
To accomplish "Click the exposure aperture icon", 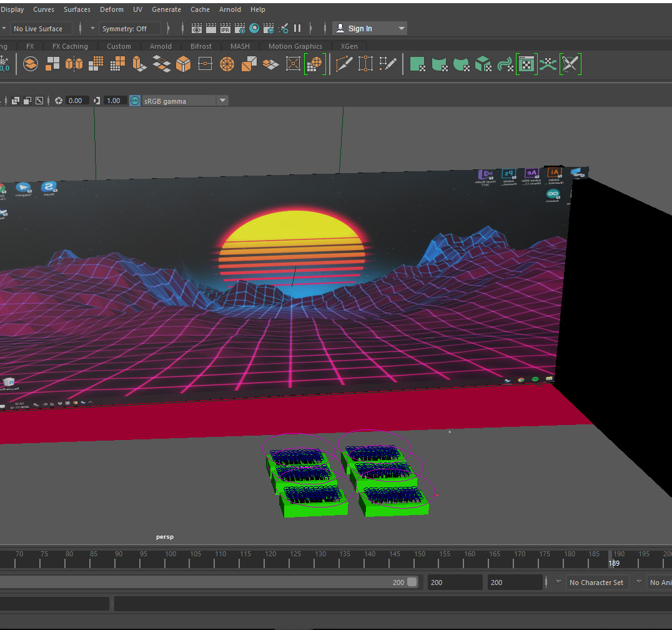I will pos(59,101).
